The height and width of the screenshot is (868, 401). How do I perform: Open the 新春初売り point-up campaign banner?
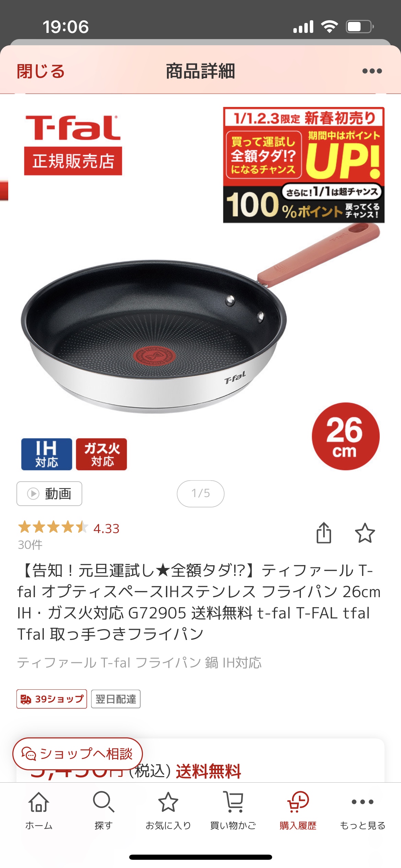coord(304,165)
